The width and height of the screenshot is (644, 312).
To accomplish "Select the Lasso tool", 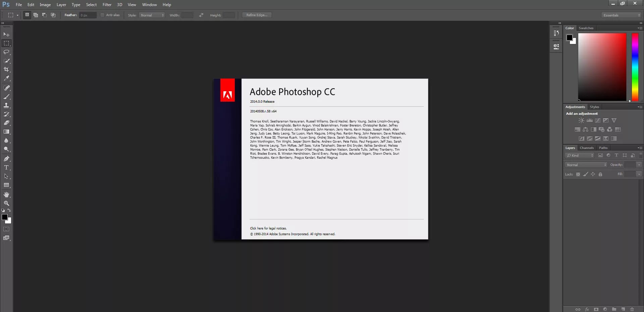I will coord(6,52).
